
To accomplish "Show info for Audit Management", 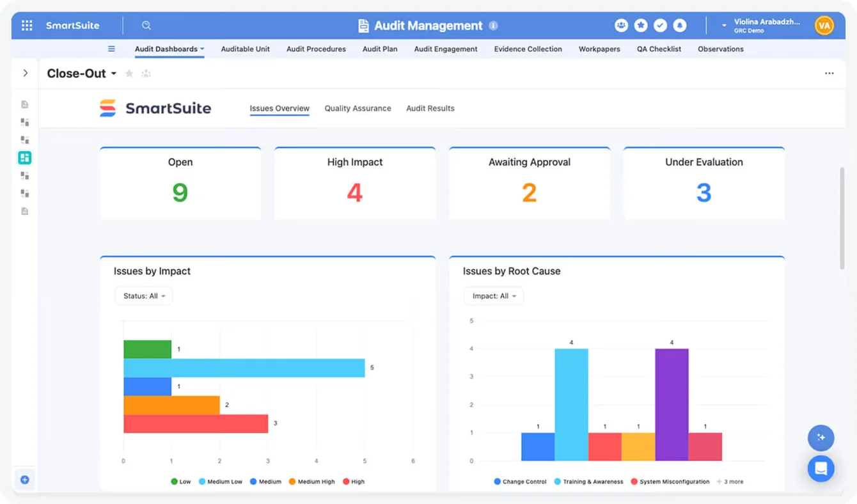I will (x=493, y=26).
